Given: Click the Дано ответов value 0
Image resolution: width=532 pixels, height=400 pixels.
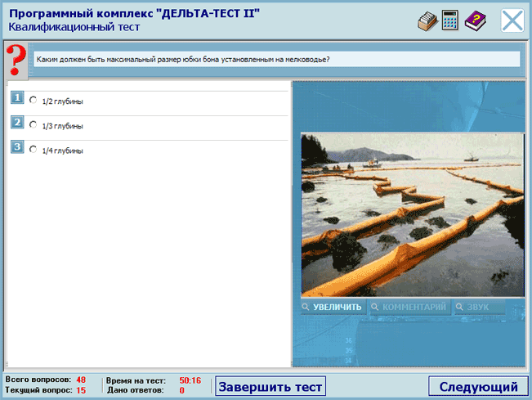Looking at the screenshot, I should [x=182, y=390].
